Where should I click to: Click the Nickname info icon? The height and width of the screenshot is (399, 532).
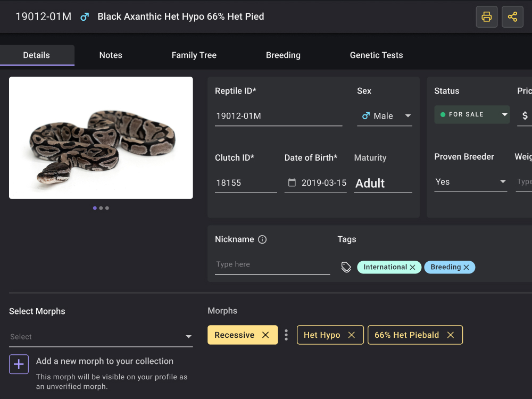point(262,239)
